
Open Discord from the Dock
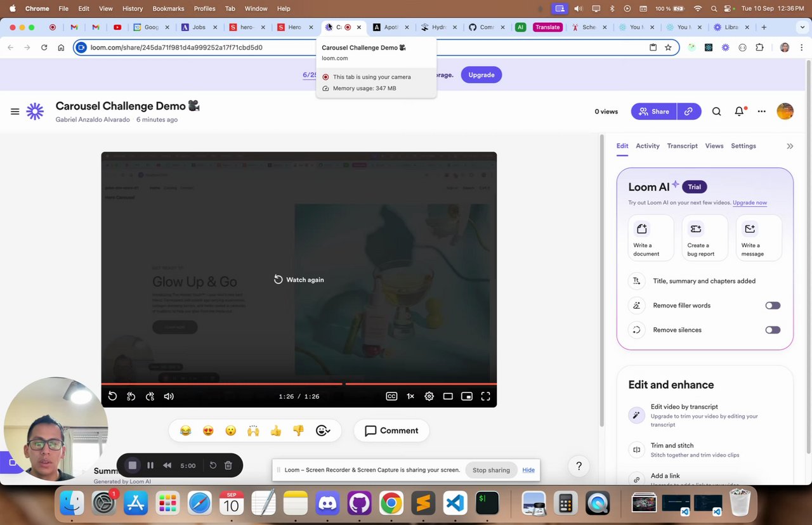(327, 504)
